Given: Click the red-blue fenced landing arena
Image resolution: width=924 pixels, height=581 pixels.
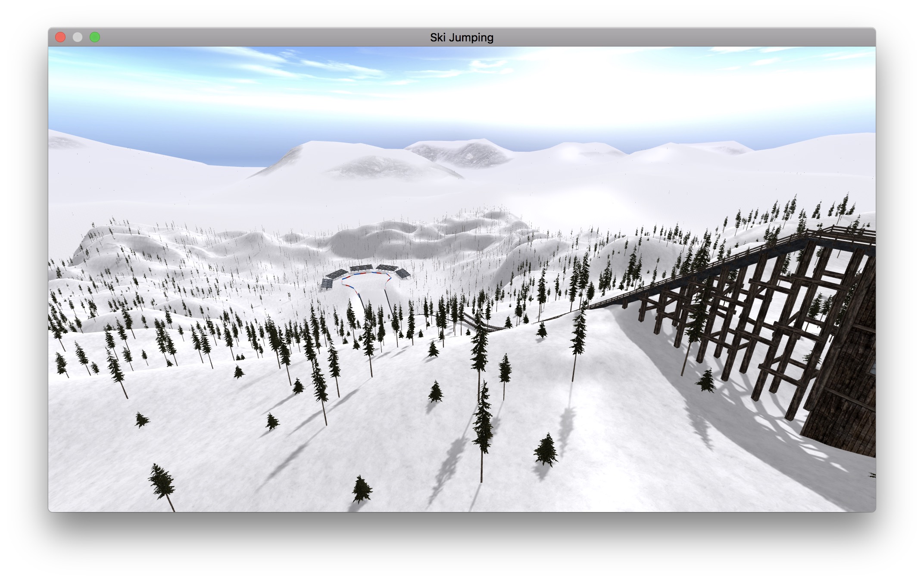Looking at the screenshot, I should click(366, 282).
